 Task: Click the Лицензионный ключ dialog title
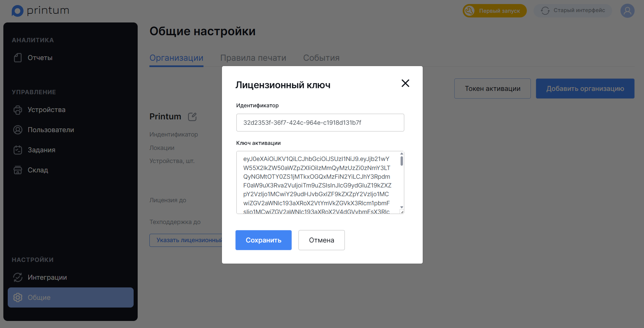tap(283, 85)
